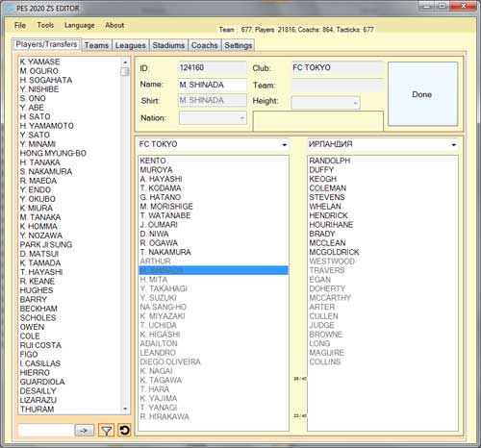Screen dimensions: 481x448
Task: Select the Players/Transfers tab
Action: tap(46, 44)
